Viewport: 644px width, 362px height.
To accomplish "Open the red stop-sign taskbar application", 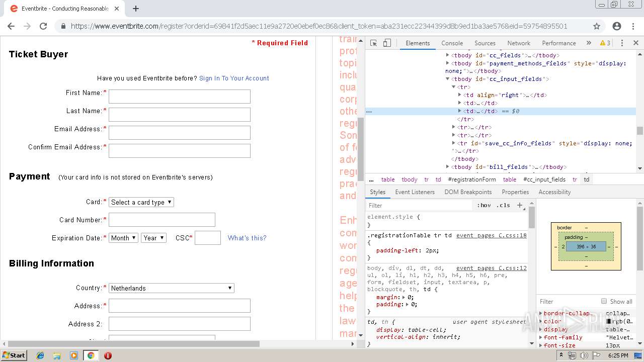I will 108,355.
